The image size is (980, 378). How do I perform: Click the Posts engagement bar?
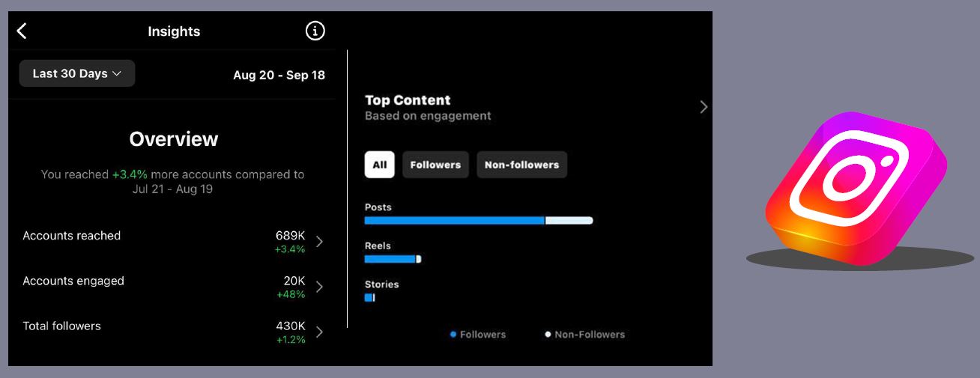pos(478,221)
